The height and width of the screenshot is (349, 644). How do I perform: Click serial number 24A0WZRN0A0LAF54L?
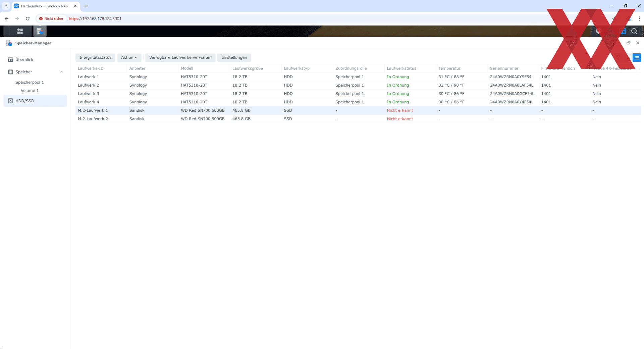click(x=512, y=85)
